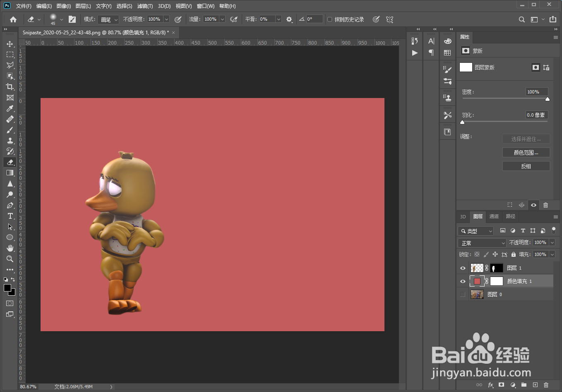Open the Color palette panel icon
The width and height of the screenshot is (562, 392).
447,41
